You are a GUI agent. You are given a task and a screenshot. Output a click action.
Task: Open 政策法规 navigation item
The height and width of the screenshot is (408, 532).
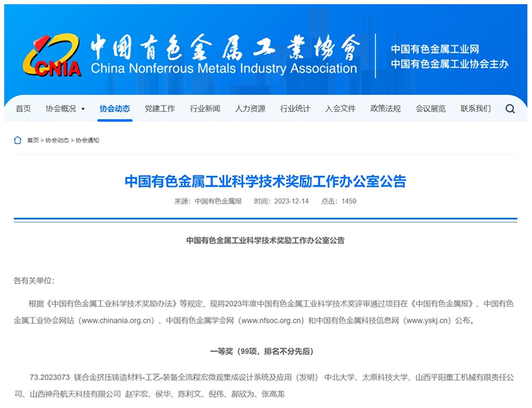pyautogui.click(x=385, y=108)
